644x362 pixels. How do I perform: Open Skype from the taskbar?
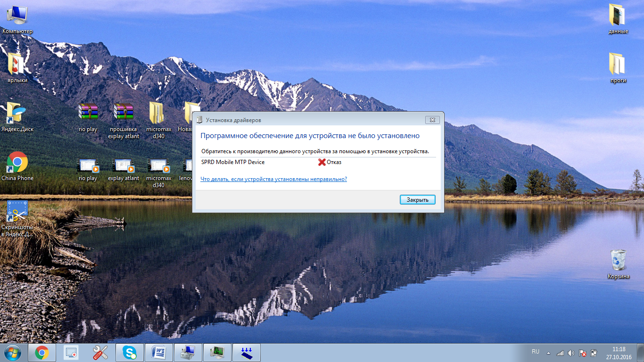click(x=130, y=353)
